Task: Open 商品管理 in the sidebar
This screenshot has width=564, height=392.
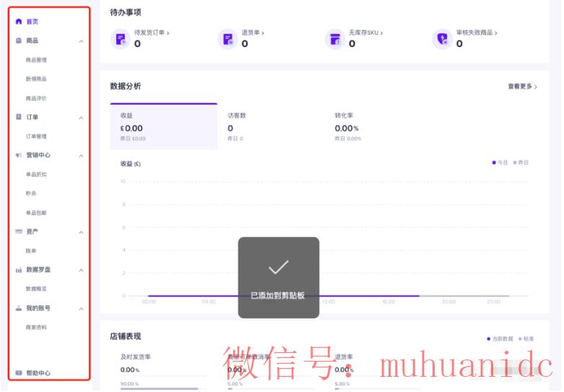Action: pos(36,60)
